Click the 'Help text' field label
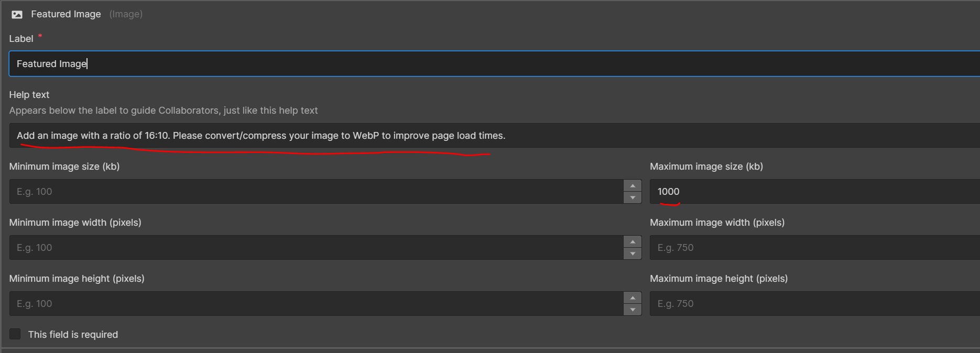 [29, 95]
